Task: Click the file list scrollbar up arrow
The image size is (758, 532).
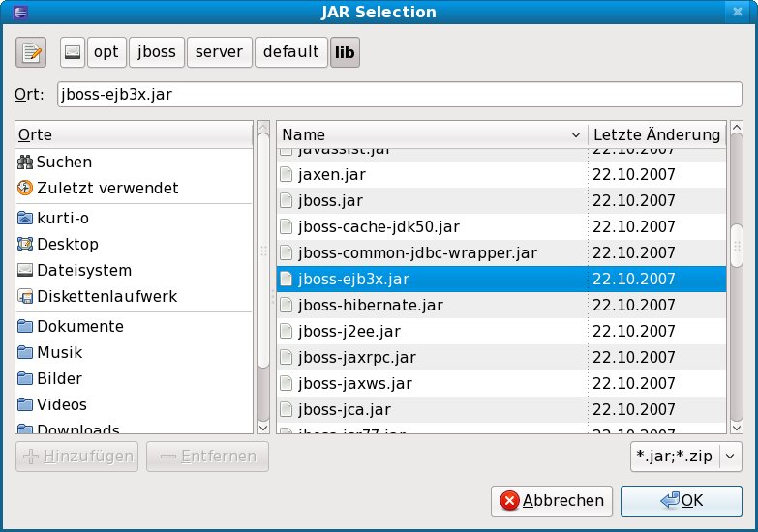Action: [737, 128]
